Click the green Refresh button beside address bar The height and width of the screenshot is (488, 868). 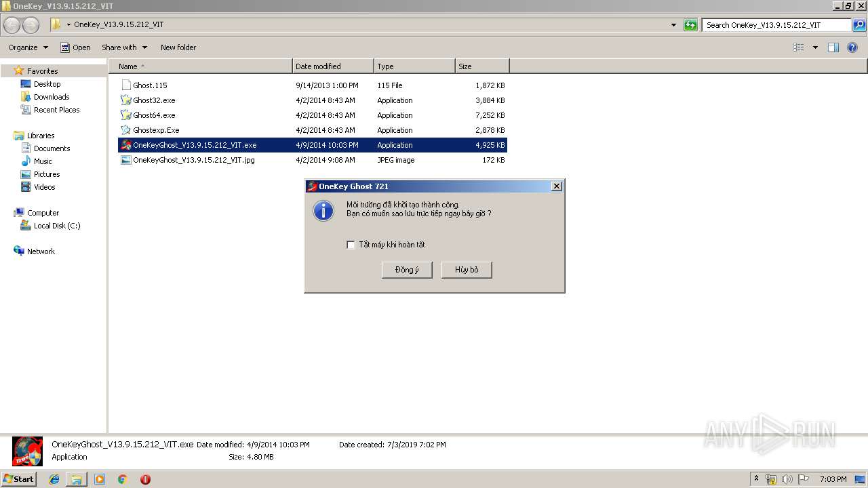pos(690,25)
